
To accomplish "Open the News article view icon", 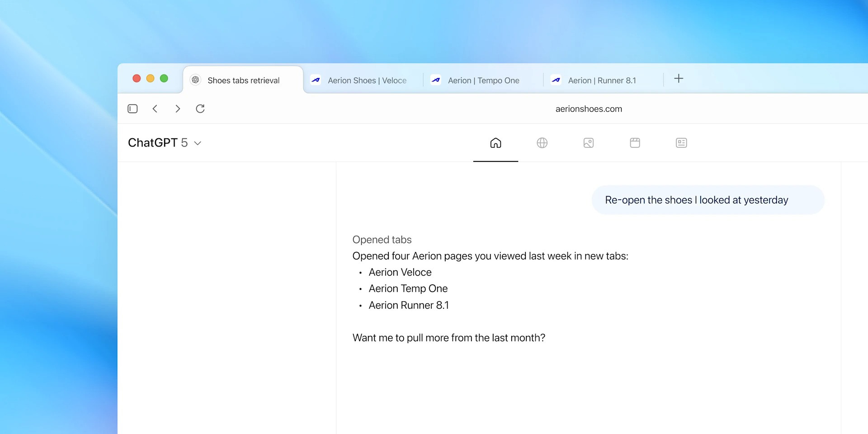I will click(681, 143).
